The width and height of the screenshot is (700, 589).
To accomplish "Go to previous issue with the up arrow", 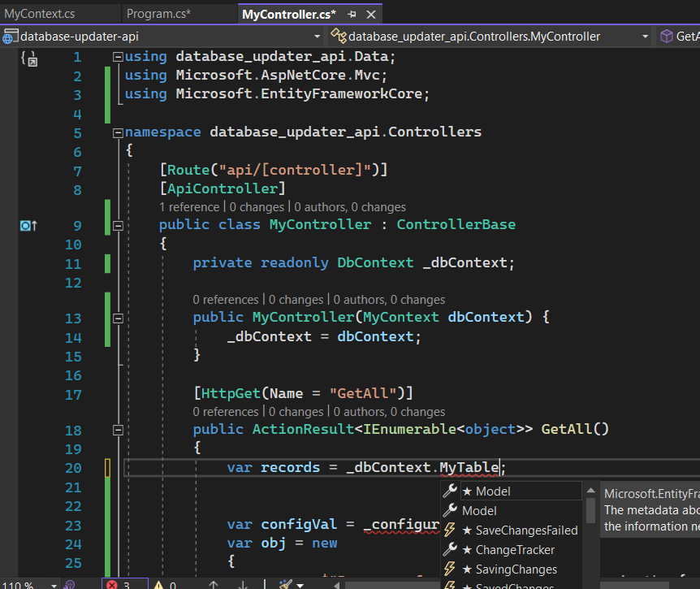I will point(214,585).
